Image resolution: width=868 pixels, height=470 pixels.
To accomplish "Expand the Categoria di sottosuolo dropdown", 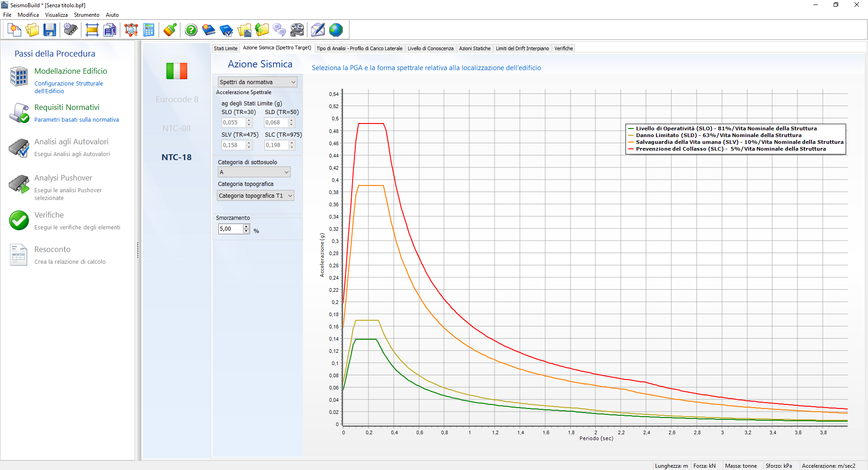I will click(x=254, y=172).
